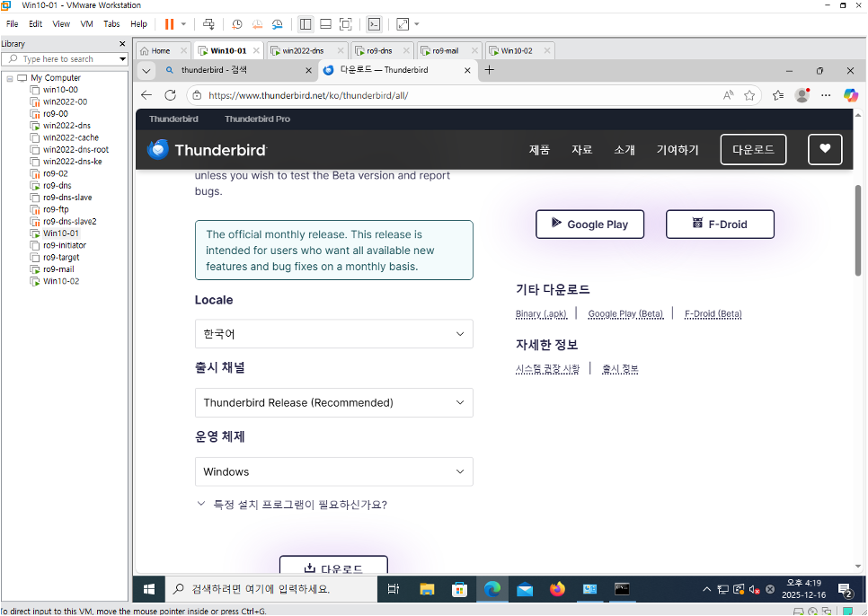The image size is (868, 616).
Task: Open the 시스템 권장 사항 link
Action: 547,369
